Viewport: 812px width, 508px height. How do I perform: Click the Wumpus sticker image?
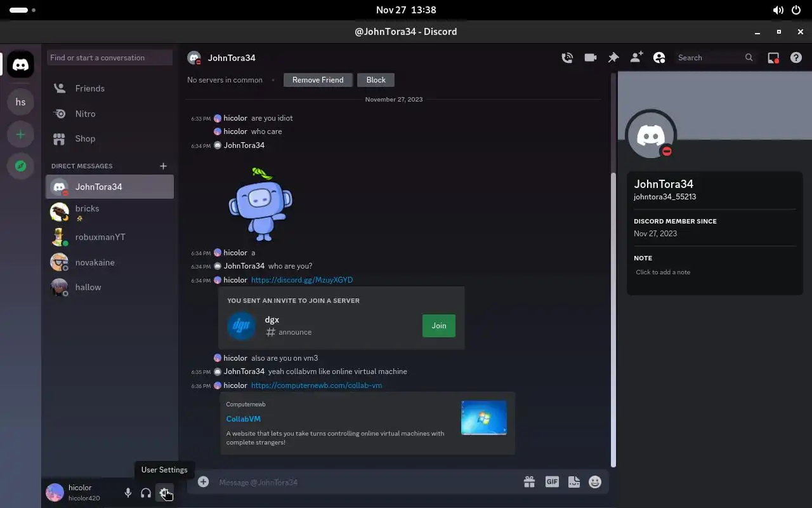260,204
